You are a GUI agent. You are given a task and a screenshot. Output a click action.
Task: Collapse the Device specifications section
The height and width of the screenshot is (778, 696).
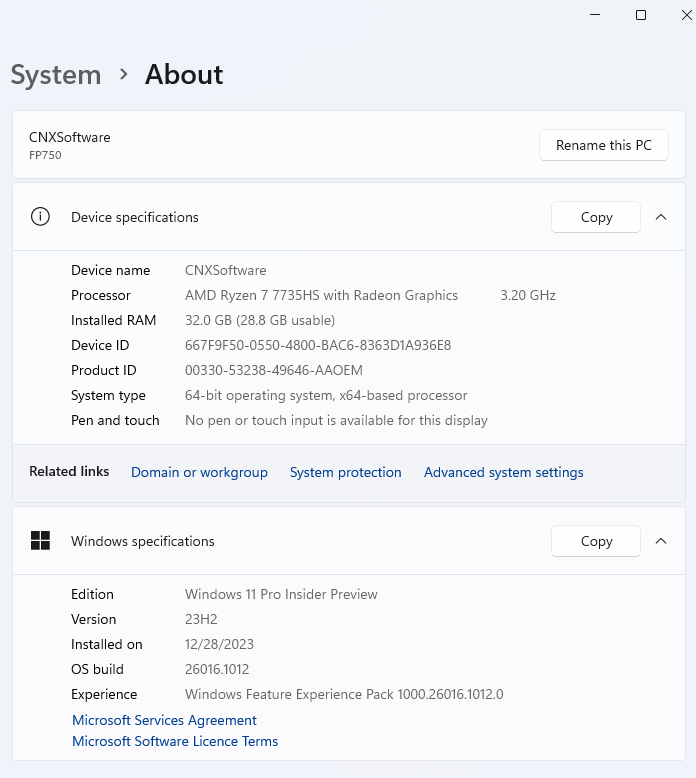coord(661,217)
